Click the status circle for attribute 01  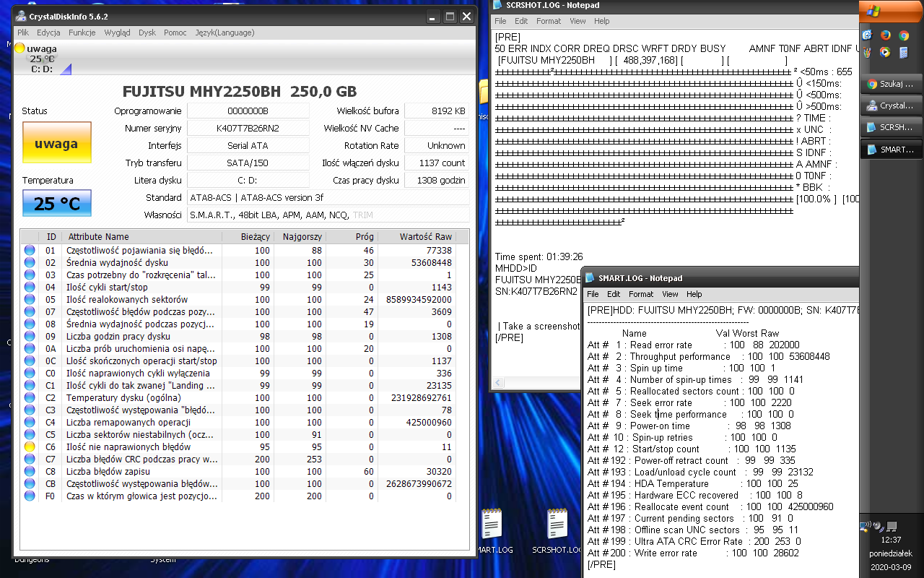click(30, 251)
